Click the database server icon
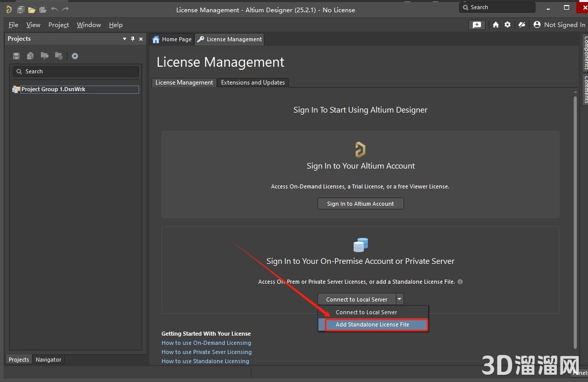Image resolution: width=588 pixels, height=382 pixels. 361,245
